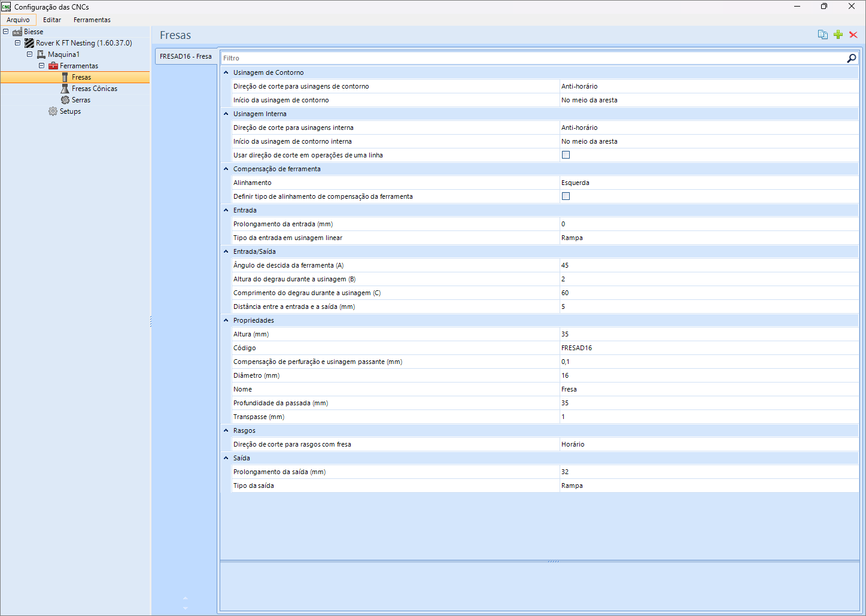Collapse the Biesse tree node
This screenshot has width=866, height=616.
pyautogui.click(x=6, y=32)
